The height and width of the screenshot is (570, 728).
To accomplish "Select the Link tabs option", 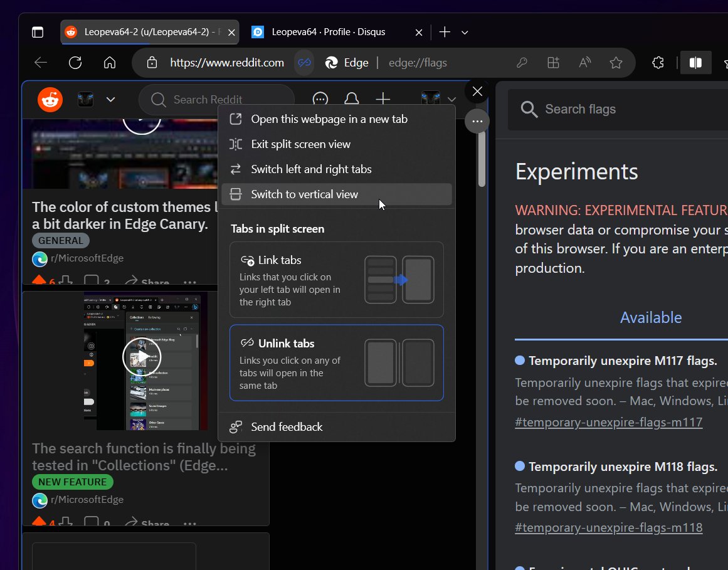I will [x=336, y=280].
